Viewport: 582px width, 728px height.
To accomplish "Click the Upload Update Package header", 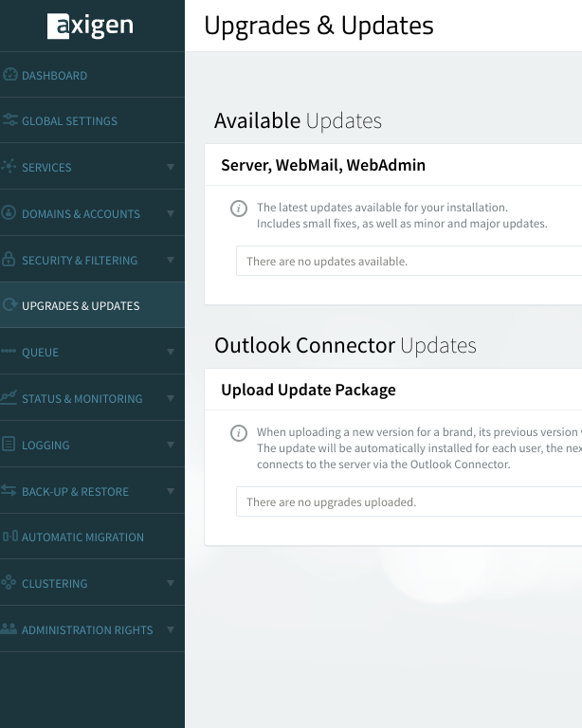I will (308, 390).
